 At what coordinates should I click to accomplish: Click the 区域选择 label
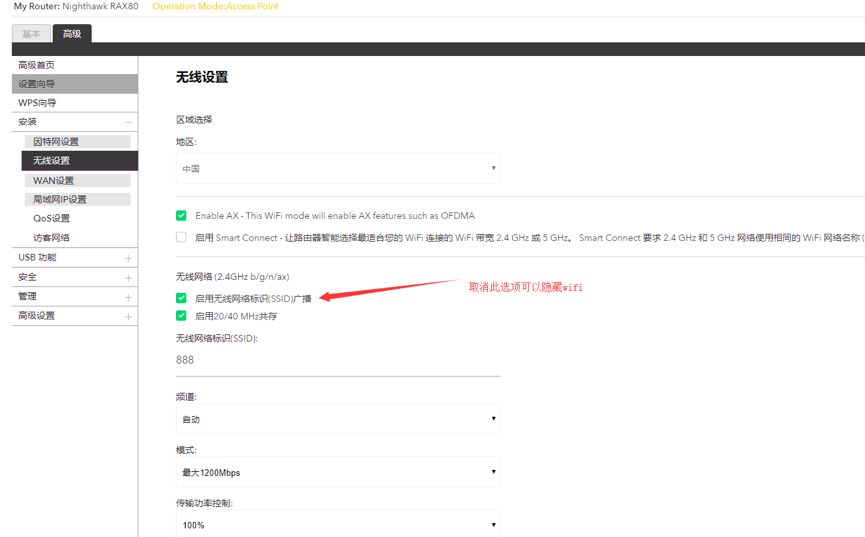click(x=194, y=119)
